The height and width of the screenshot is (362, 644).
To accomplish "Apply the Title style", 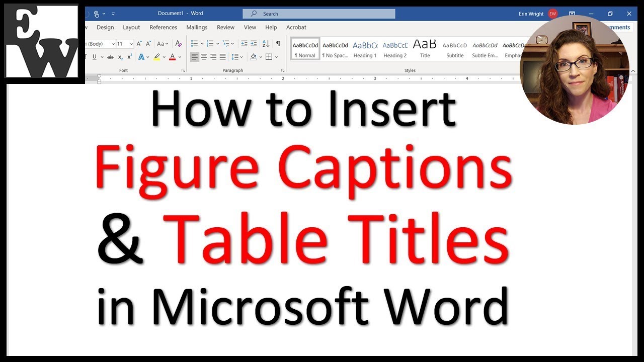I will click(425, 49).
